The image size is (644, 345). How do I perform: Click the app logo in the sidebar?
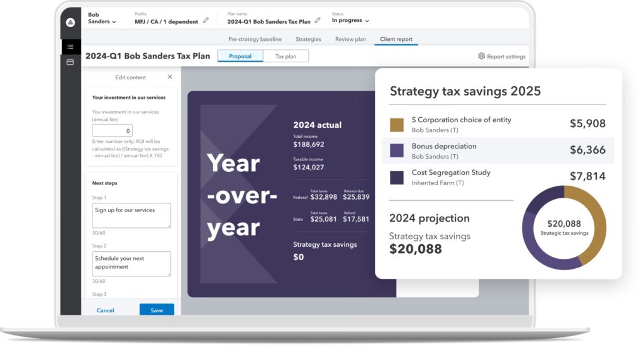click(x=70, y=22)
